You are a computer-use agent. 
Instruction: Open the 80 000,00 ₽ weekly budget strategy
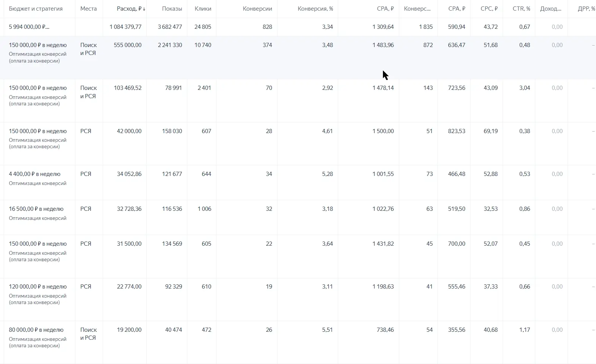point(36,330)
